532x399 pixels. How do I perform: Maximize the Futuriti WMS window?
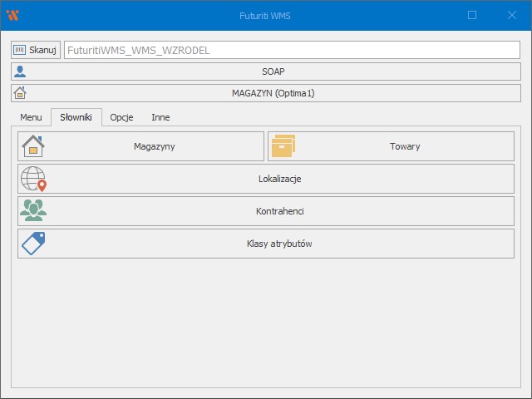pos(472,15)
